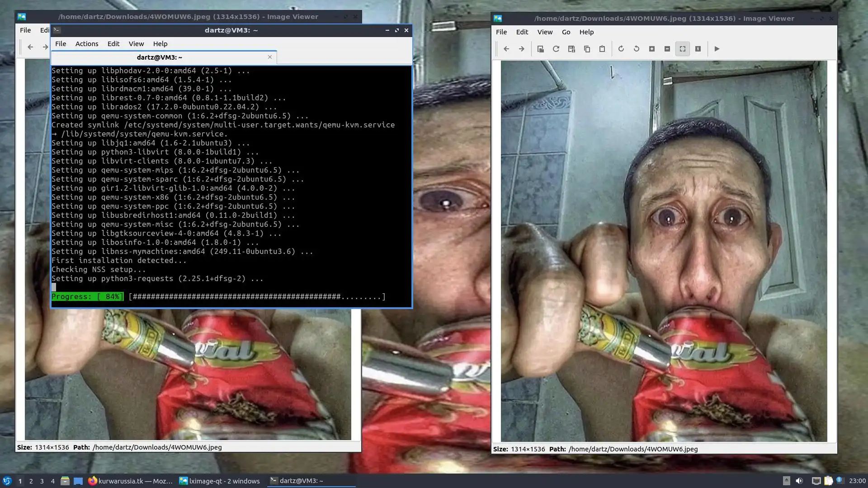Click the Reload File icon
The width and height of the screenshot is (868, 488).
pos(556,49)
